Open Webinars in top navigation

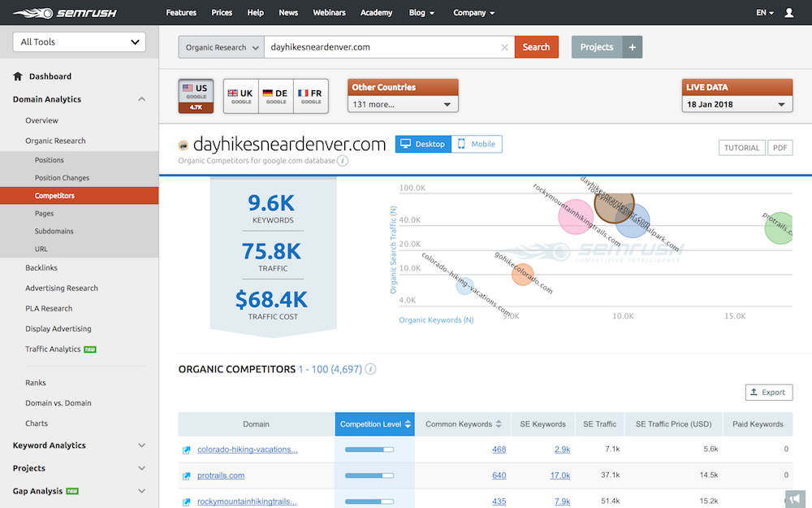click(330, 12)
